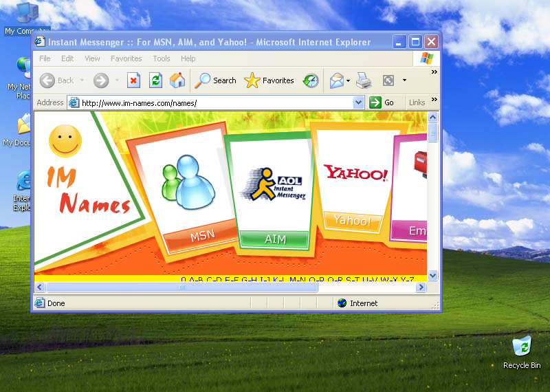Click the AIM green label button
This screenshot has width=550, height=392.
(275, 239)
